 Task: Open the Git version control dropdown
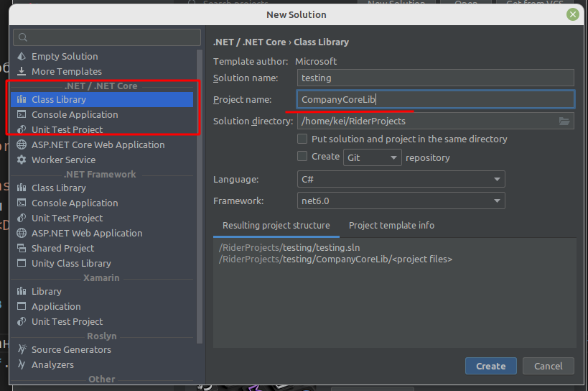pyautogui.click(x=372, y=157)
